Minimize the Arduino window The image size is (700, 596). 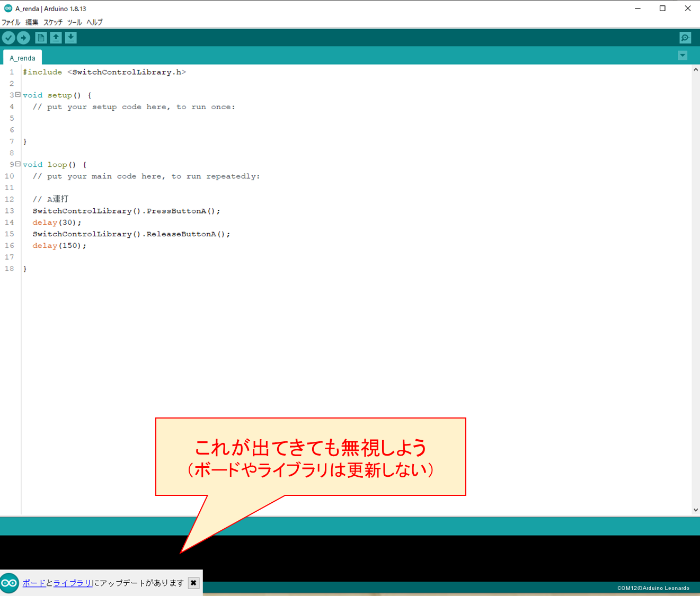pyautogui.click(x=638, y=8)
